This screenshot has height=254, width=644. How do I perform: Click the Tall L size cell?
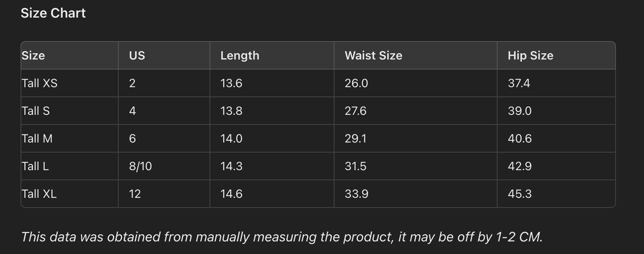pos(35,166)
